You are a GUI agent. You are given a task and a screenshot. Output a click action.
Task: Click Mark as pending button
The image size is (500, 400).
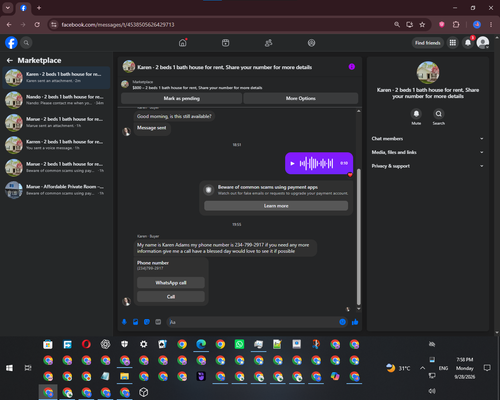(181, 98)
